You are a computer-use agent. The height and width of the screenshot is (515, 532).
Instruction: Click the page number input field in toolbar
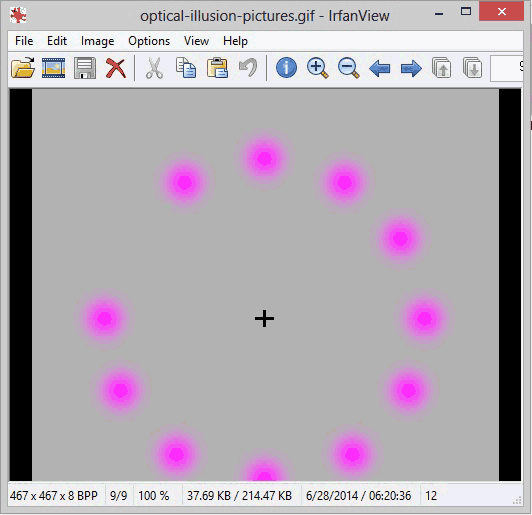507,68
